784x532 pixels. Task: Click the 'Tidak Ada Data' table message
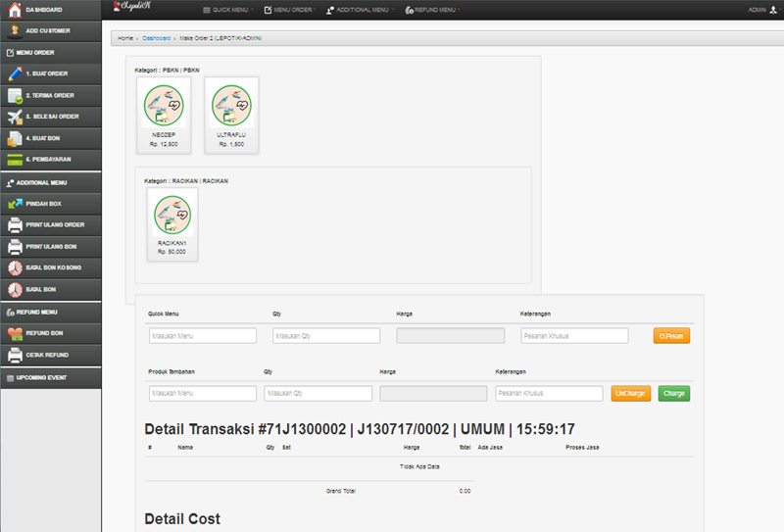pos(419,466)
